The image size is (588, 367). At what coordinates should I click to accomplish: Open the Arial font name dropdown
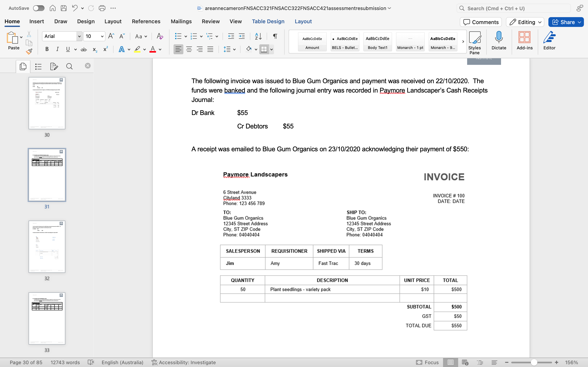(x=79, y=36)
